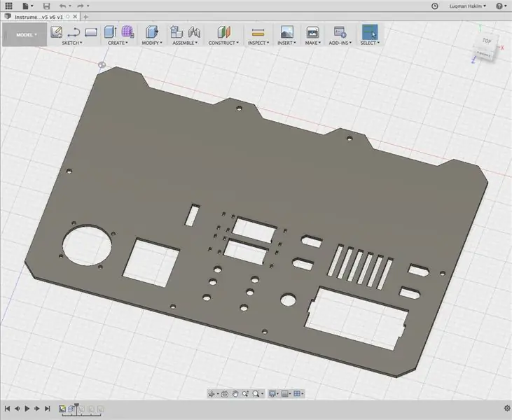Select the Extrude tool

coord(111,32)
